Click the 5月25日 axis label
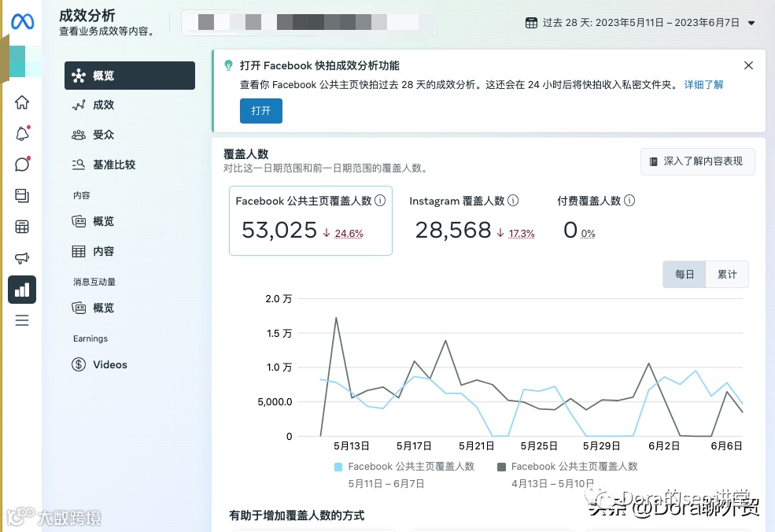Image resolution: width=775 pixels, height=532 pixels. pyautogui.click(x=539, y=445)
